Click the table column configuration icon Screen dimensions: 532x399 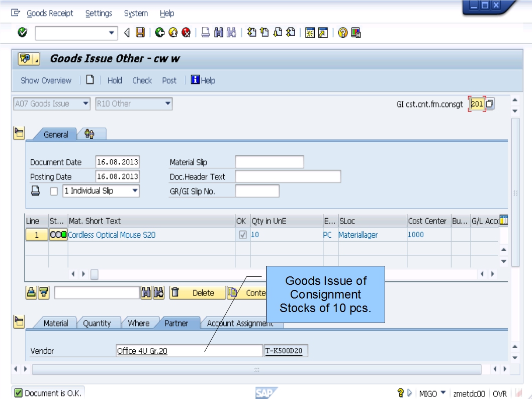(x=504, y=220)
